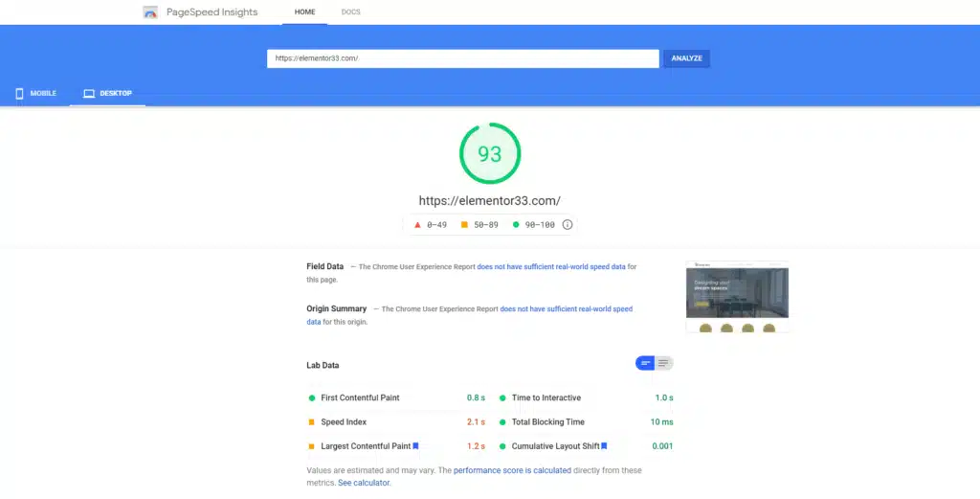Click the Total Blocking Time green status icon
Image resolution: width=980 pixels, height=499 pixels.
click(x=502, y=422)
